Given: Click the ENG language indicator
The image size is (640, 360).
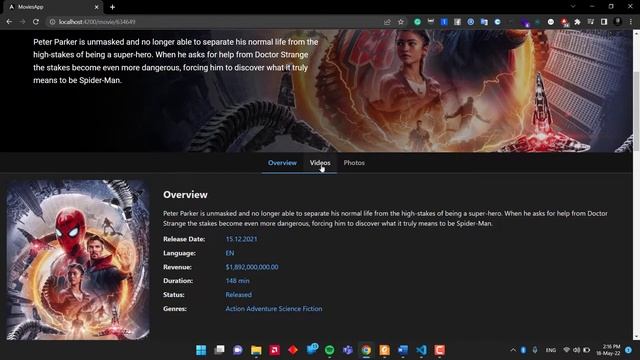Looking at the screenshot, I should click(551, 350).
